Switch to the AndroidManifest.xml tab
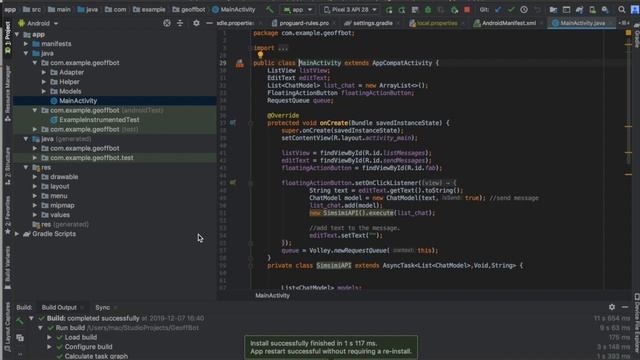This screenshot has width=640, height=360. [x=508, y=23]
